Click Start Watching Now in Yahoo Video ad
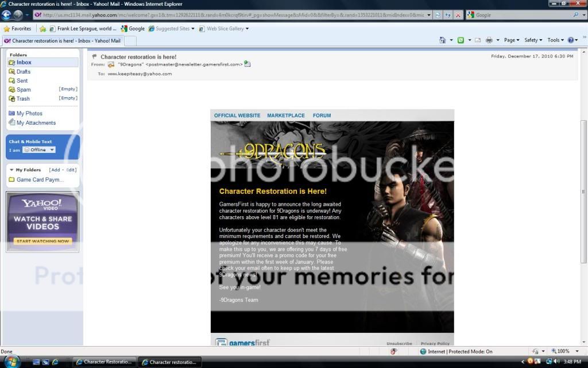Image resolution: width=588 pixels, height=368 pixels. click(42, 241)
